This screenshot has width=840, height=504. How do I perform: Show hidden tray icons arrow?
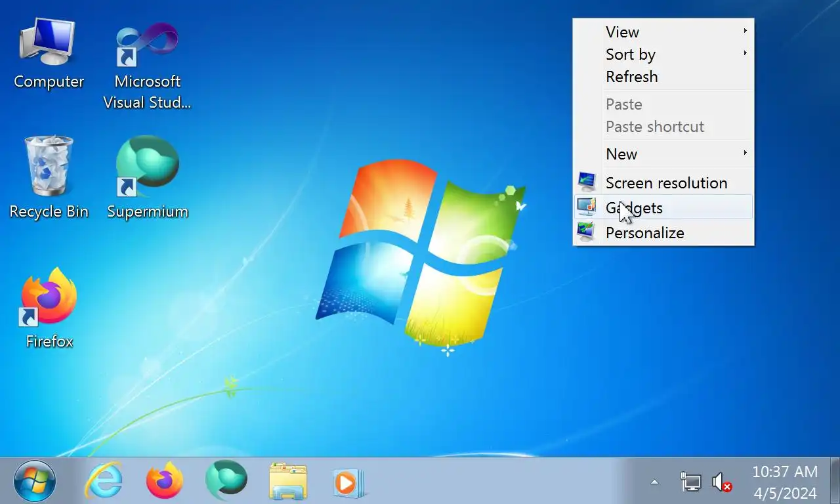pos(654,482)
